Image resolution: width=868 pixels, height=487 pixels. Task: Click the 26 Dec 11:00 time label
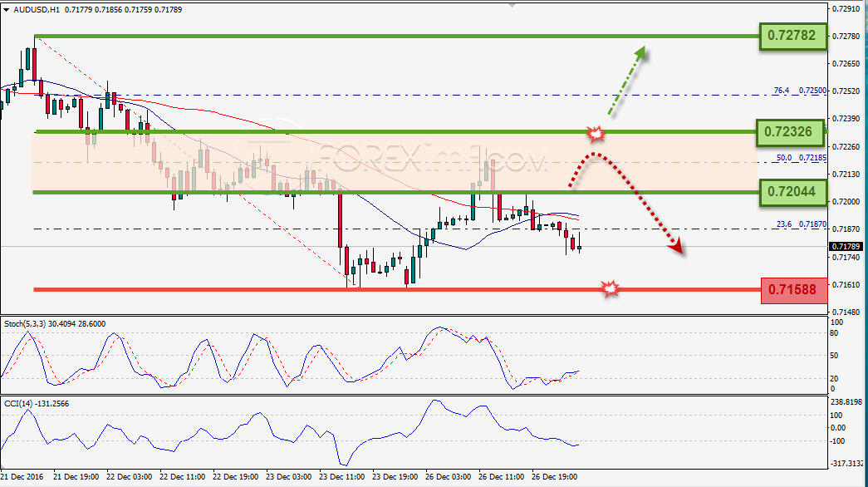(501, 476)
